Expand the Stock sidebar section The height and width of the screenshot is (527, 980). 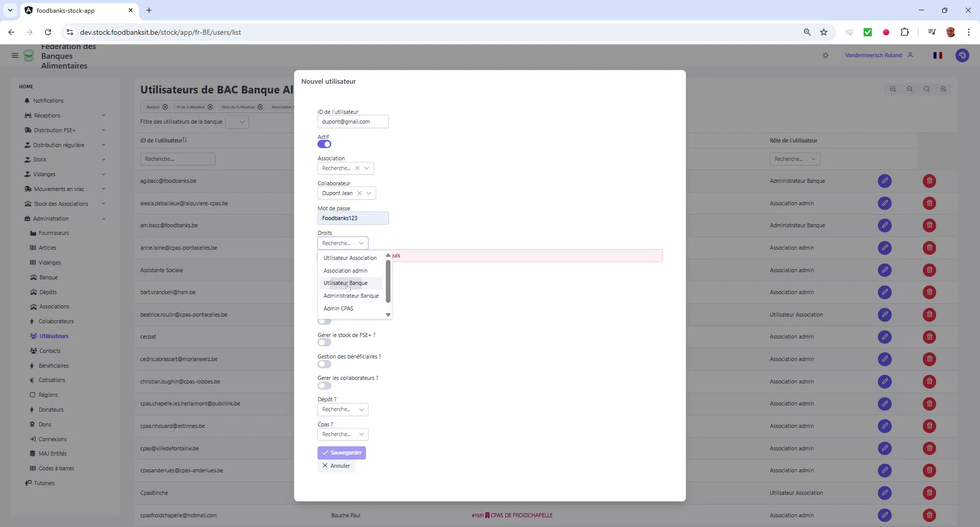[x=39, y=159]
